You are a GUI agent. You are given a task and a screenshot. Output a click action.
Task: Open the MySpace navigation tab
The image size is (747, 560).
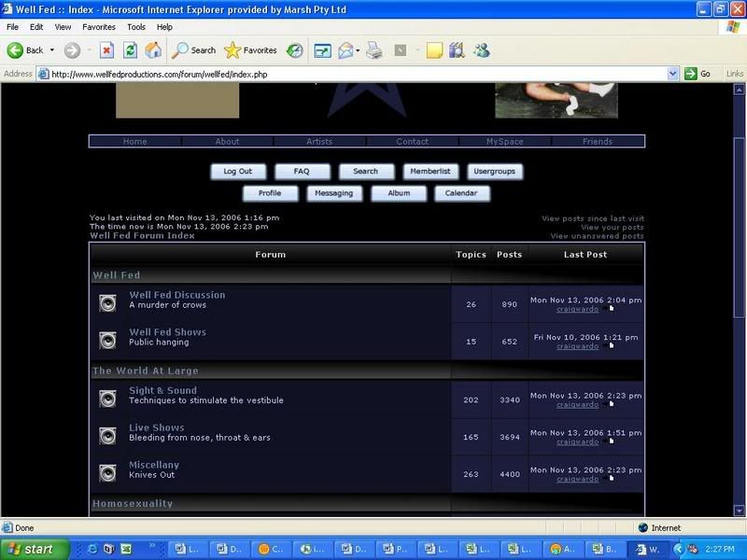504,142
